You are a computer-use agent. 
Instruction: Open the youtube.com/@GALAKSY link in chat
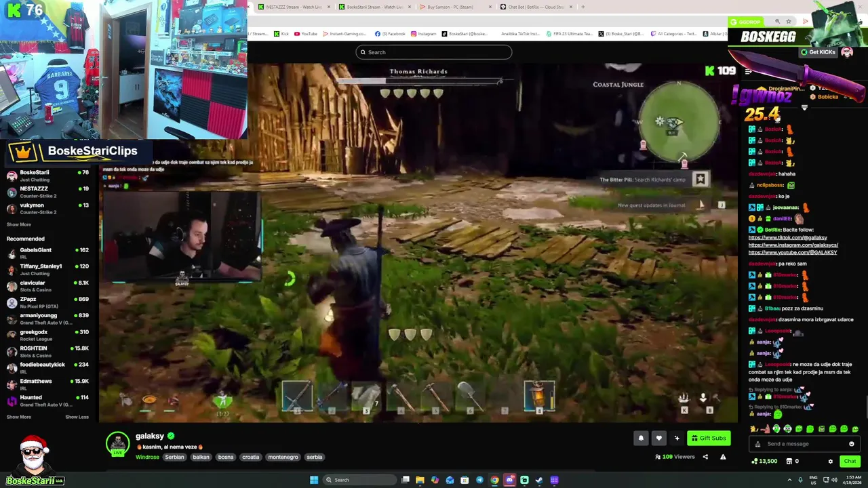[793, 252]
